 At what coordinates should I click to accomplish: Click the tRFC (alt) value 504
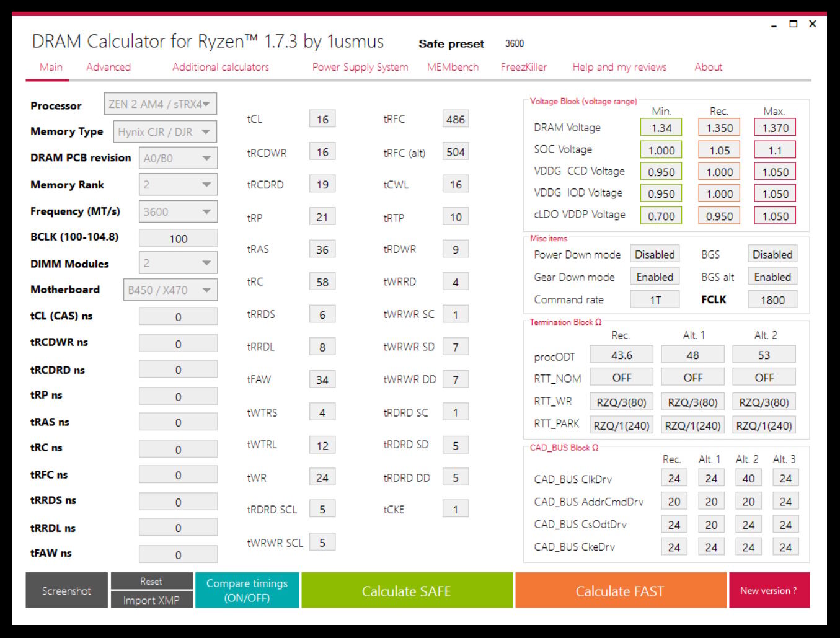click(456, 152)
